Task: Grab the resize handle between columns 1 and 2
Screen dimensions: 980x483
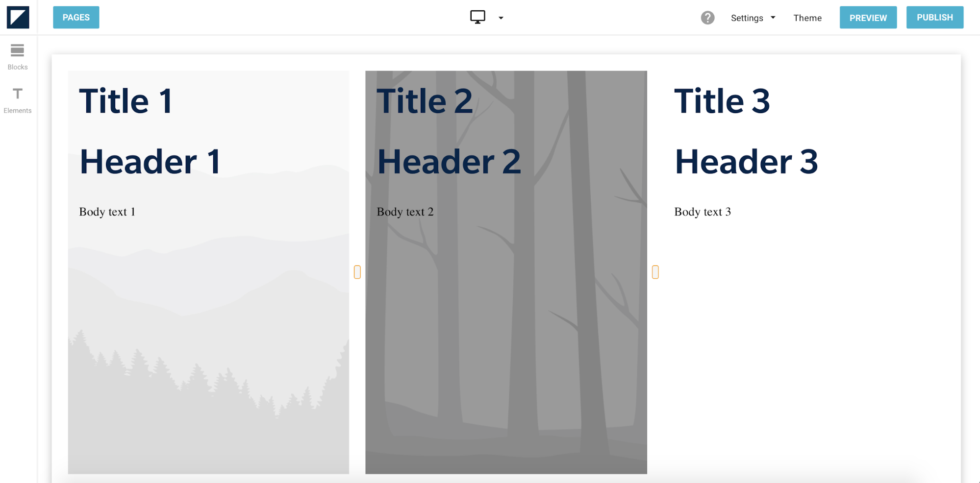Action: [357, 272]
